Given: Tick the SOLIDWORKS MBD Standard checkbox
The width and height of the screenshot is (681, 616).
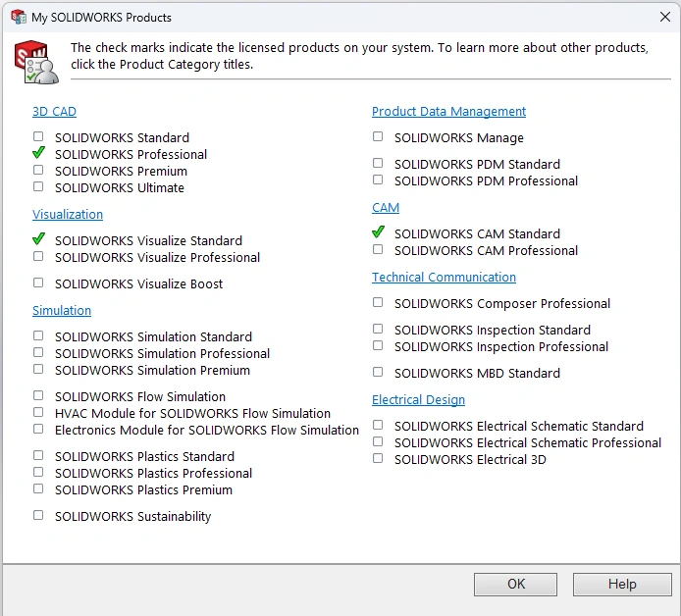Looking at the screenshot, I should (378, 372).
